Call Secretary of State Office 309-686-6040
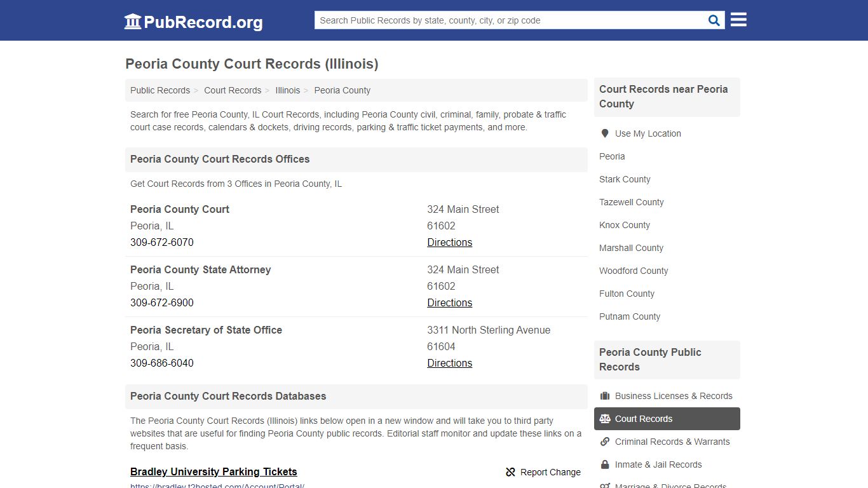This screenshot has width=868, height=488. [162, 363]
